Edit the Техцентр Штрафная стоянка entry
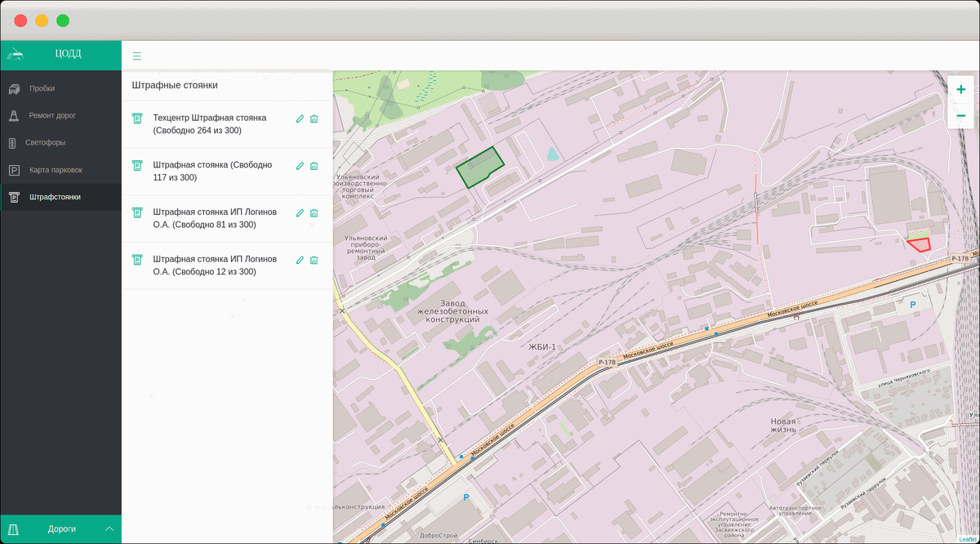 (300, 119)
